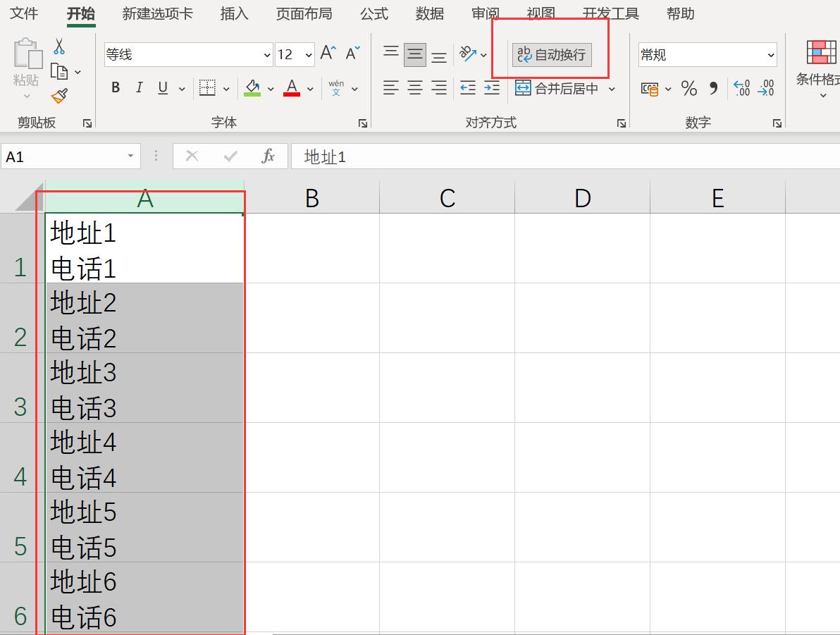This screenshot has height=635, width=840.
Task: Open the font color dropdown arrow
Action: (x=309, y=89)
